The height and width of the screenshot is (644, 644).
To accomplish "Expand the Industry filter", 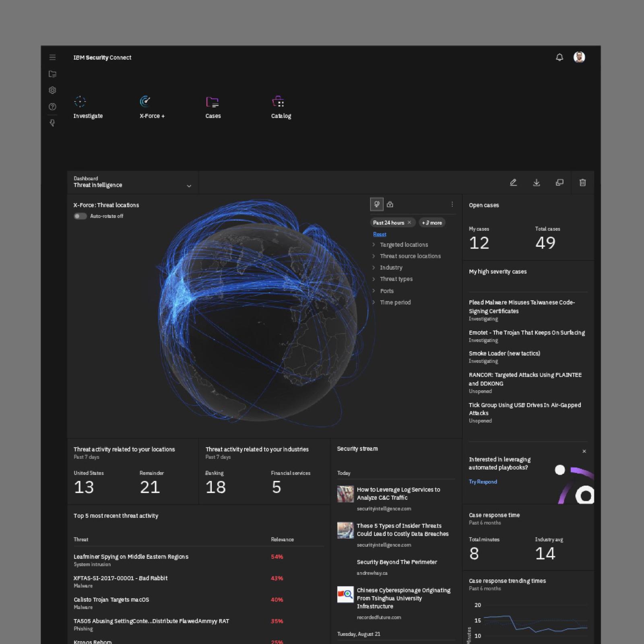I will (387, 268).
